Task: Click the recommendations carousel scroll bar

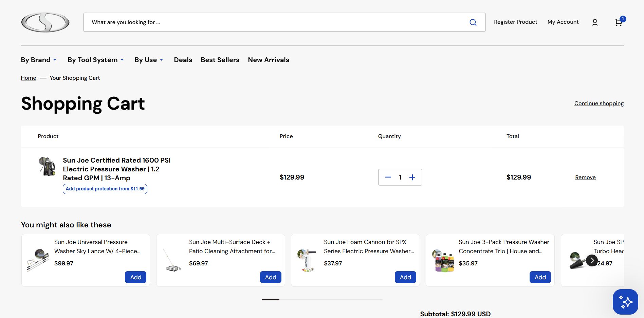Action: coord(322,299)
